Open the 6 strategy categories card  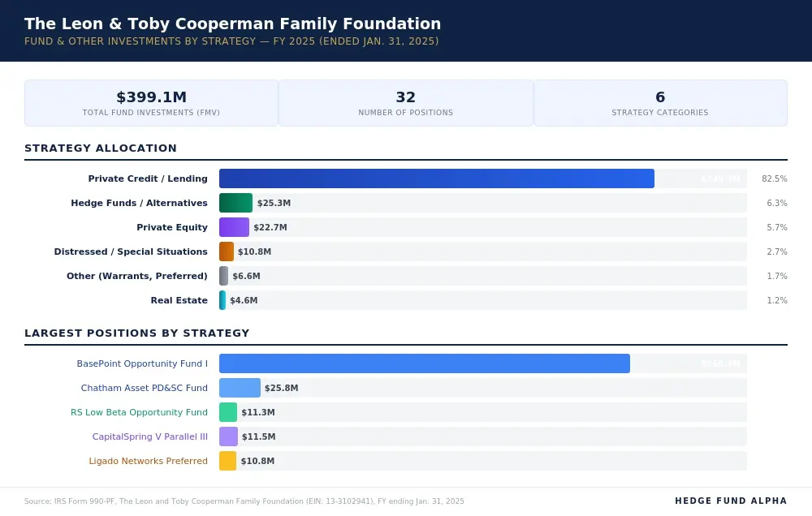(660, 103)
